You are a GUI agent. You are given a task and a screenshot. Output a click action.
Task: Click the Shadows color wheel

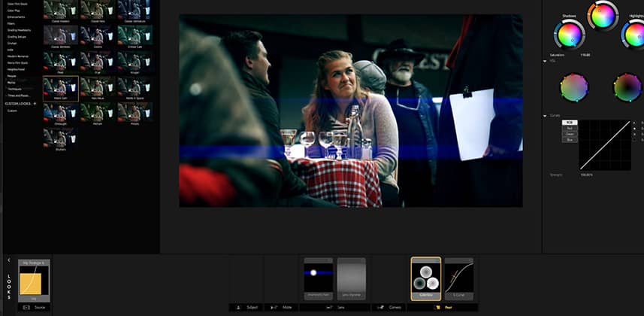(570, 35)
